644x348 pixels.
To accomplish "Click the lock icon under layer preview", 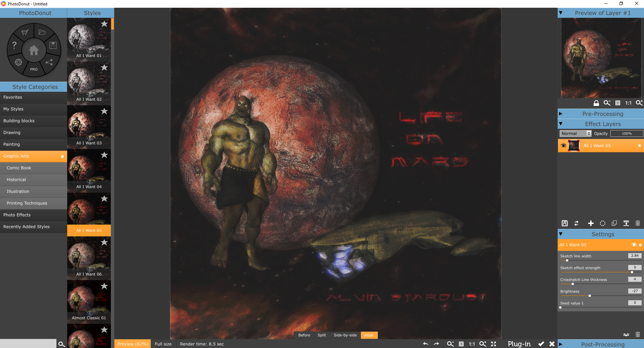I will 596,103.
